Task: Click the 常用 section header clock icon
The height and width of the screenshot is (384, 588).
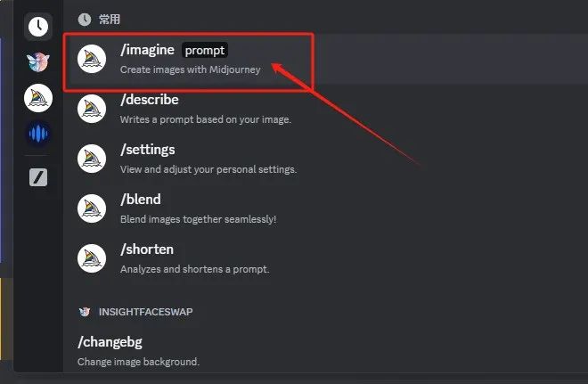Action: [x=85, y=20]
